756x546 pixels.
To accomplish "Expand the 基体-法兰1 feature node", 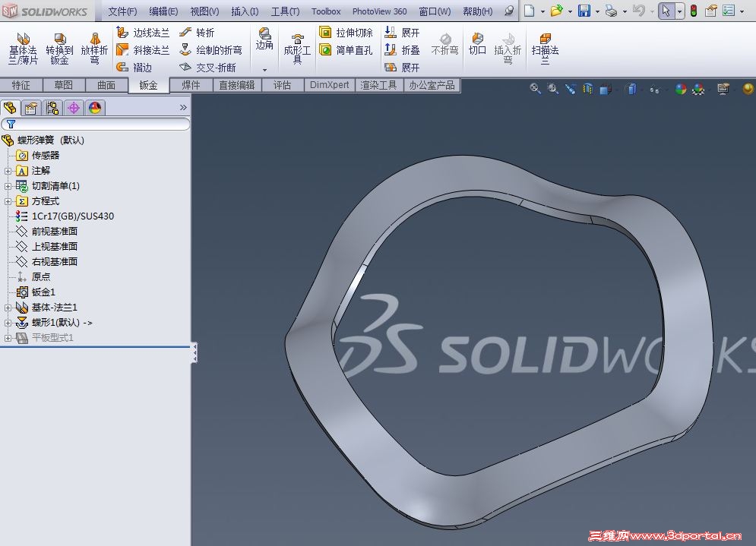I will (x=8, y=308).
